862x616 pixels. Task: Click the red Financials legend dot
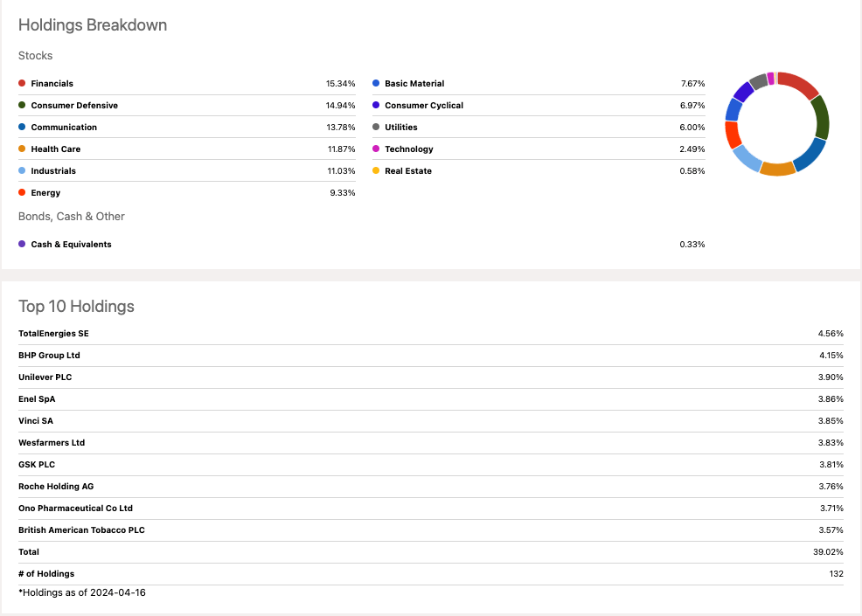tap(22, 84)
